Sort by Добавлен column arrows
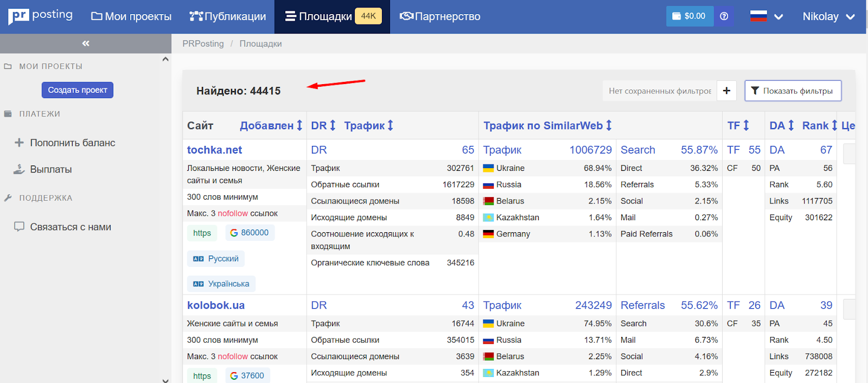This screenshot has height=383, width=868. (299, 125)
